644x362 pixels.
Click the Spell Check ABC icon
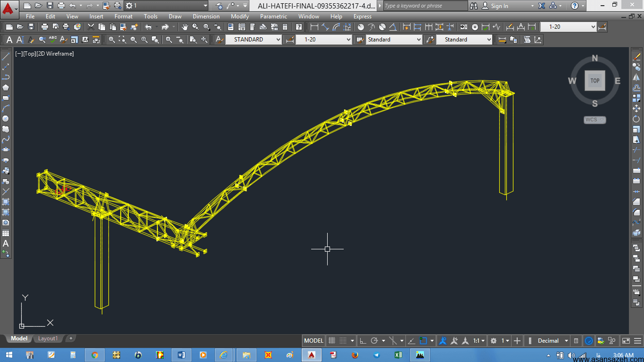coord(53,40)
